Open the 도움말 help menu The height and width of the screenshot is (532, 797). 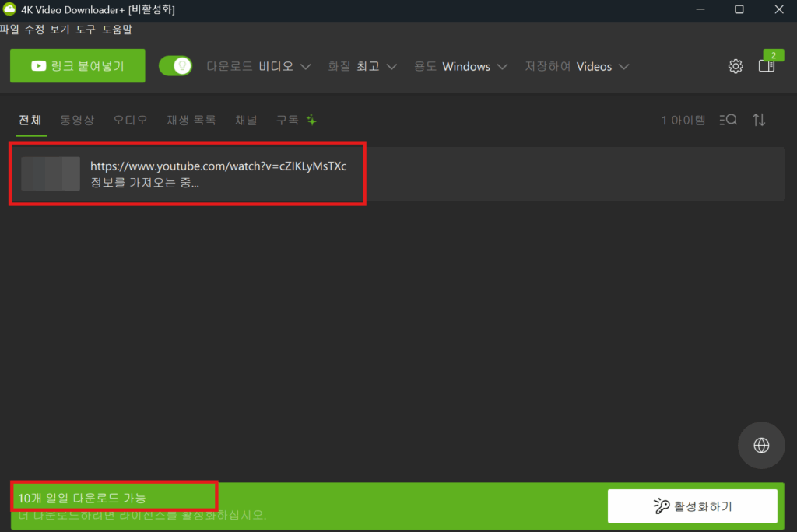pyautogui.click(x=117, y=30)
